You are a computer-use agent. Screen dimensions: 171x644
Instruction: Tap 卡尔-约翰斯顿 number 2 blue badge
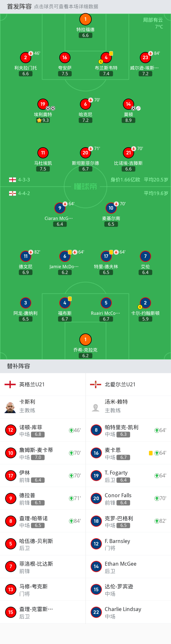coord(145,303)
